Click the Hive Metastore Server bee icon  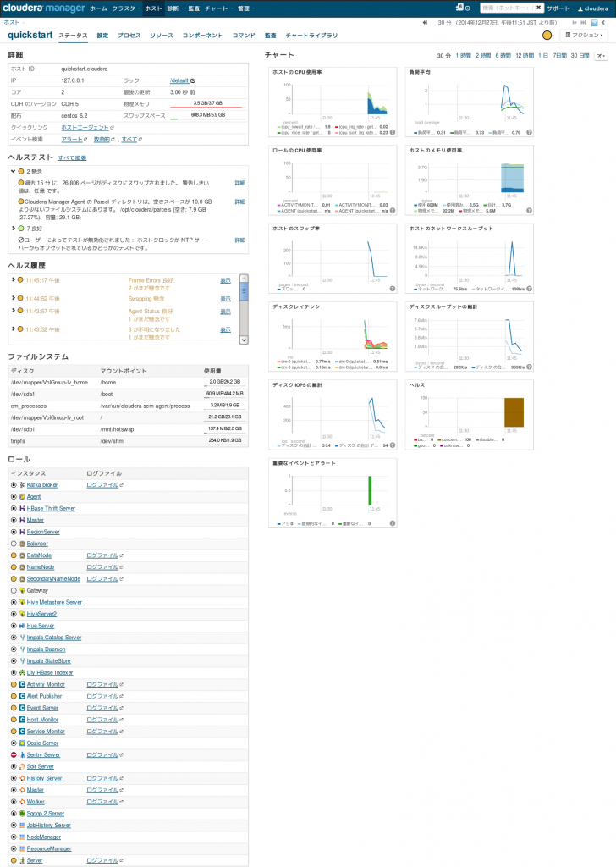click(x=22, y=602)
